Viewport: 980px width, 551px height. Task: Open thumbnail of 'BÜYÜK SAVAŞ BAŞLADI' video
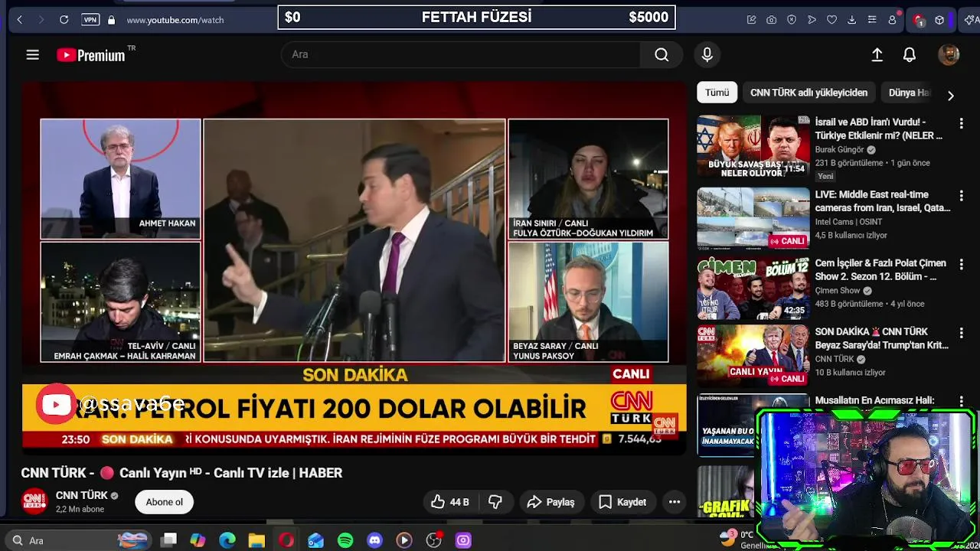(753, 147)
